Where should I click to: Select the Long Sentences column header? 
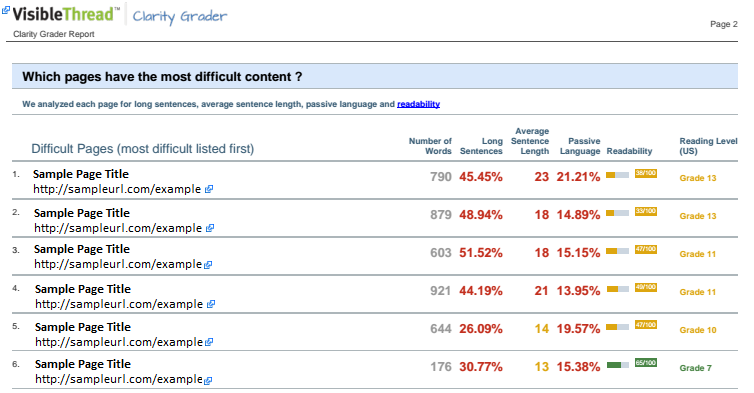(481, 146)
